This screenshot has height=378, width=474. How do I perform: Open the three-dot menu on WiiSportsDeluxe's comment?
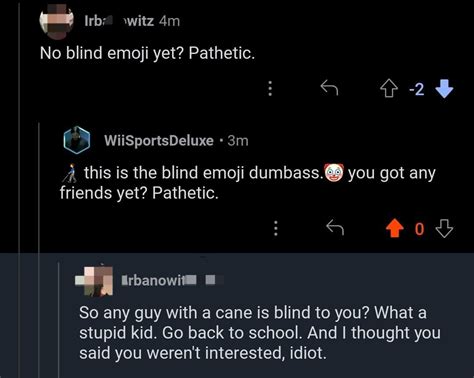click(276, 228)
